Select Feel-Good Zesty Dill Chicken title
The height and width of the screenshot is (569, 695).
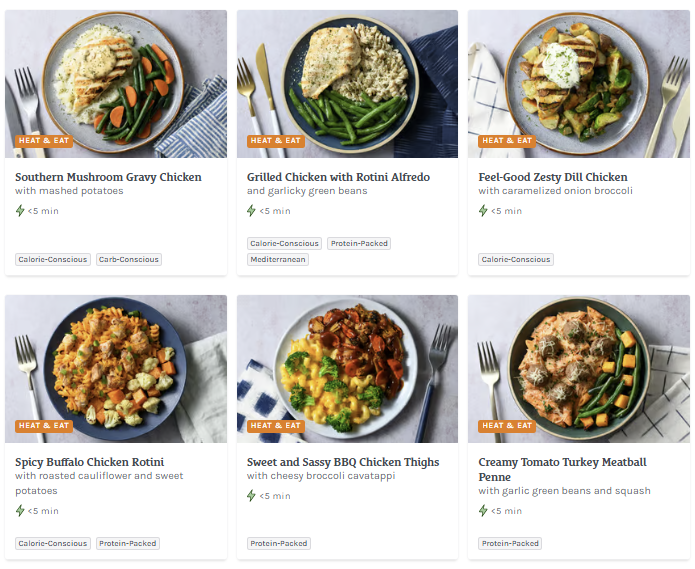pyautogui.click(x=552, y=177)
